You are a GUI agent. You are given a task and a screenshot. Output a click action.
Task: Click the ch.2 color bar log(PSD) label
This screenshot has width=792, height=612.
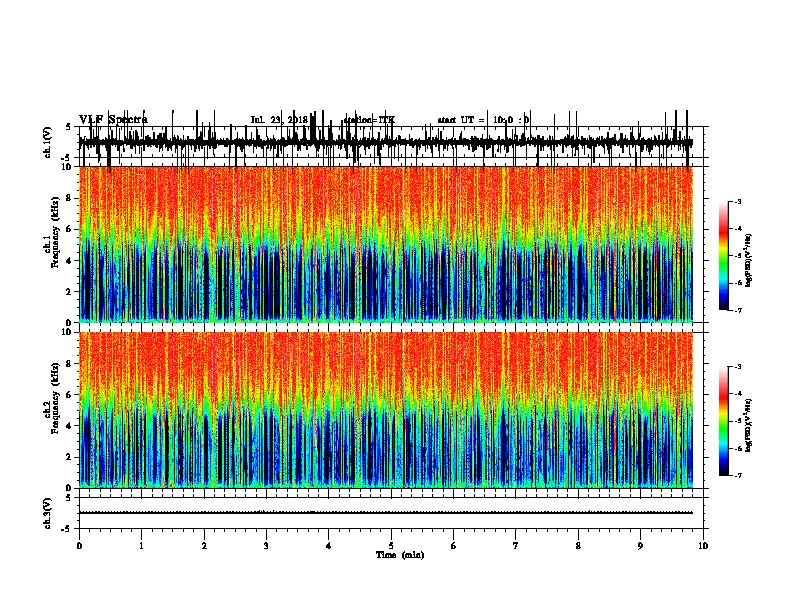pos(748,426)
